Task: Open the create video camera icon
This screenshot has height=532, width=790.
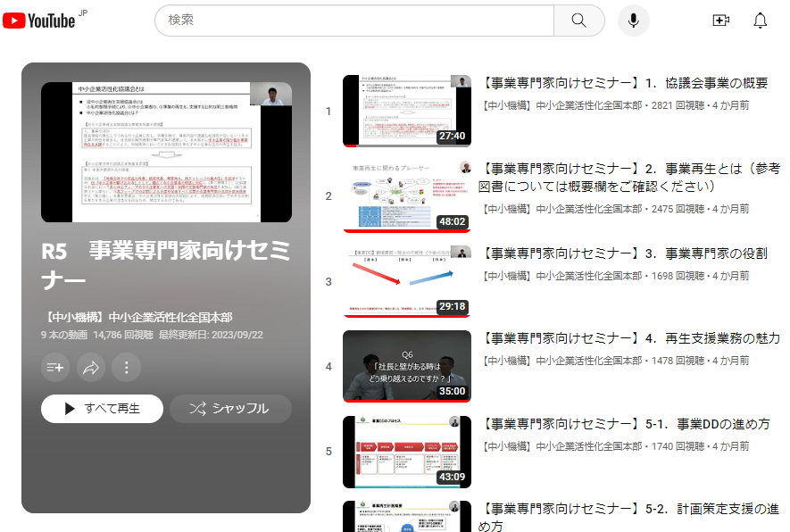Action: click(720, 21)
